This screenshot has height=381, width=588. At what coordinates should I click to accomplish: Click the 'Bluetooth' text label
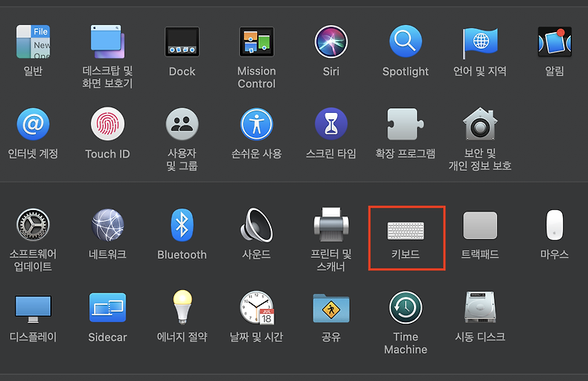(x=182, y=255)
